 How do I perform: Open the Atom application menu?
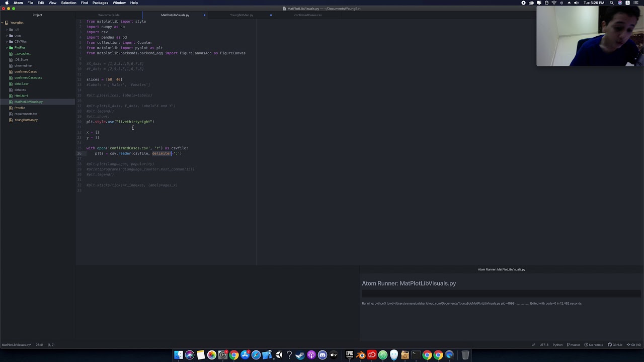(18, 3)
